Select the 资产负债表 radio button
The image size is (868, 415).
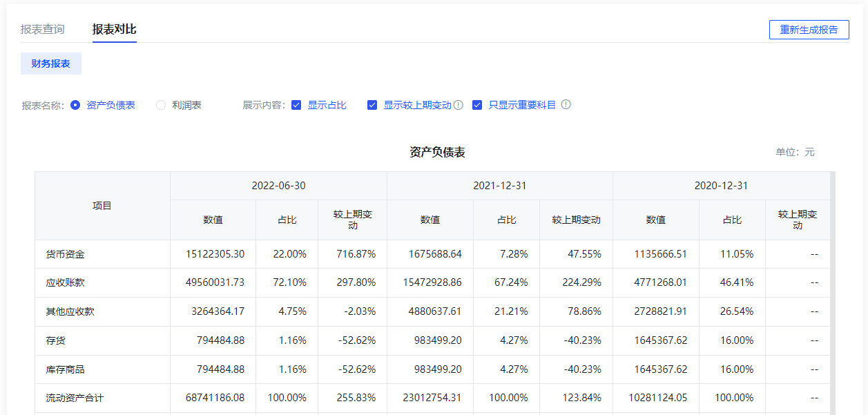(76, 105)
